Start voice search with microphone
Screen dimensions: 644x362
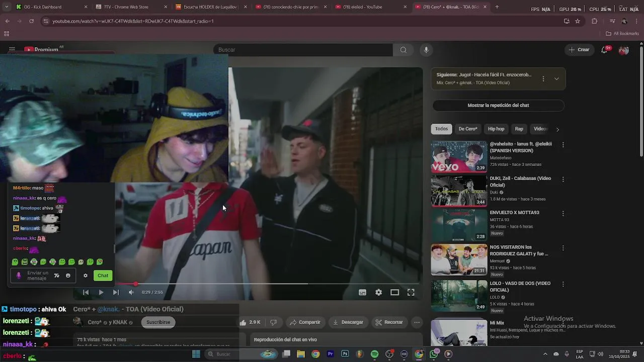(x=426, y=50)
